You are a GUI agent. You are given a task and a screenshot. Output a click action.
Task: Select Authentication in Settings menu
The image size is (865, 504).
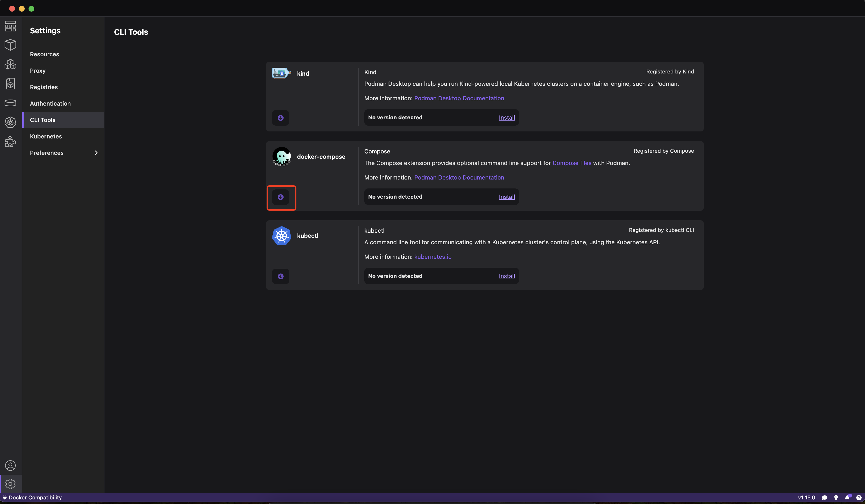click(x=63, y=104)
